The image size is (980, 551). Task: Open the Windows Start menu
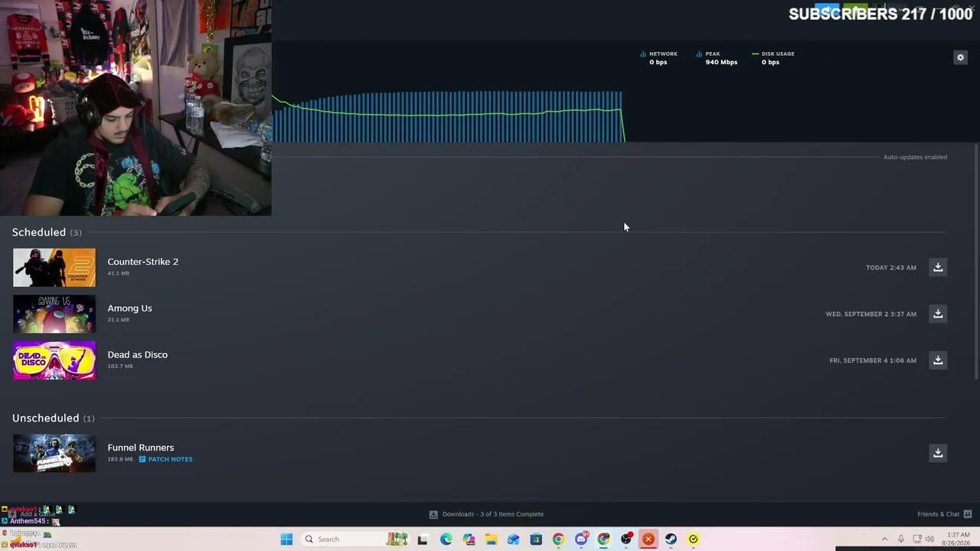point(286,540)
